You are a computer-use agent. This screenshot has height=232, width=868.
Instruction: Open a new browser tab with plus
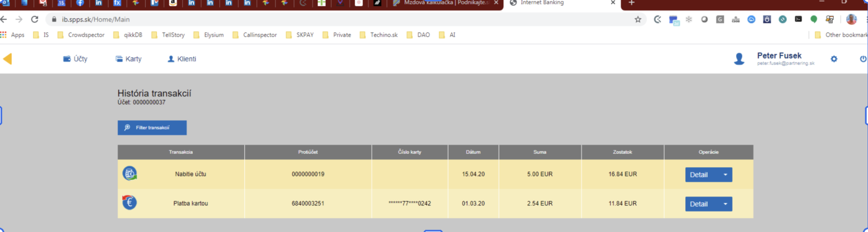tap(631, 3)
